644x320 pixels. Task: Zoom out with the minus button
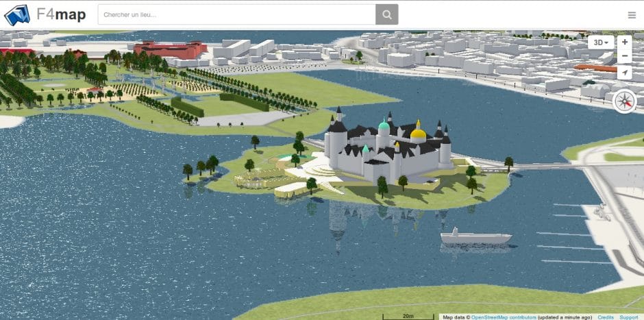[x=624, y=57]
